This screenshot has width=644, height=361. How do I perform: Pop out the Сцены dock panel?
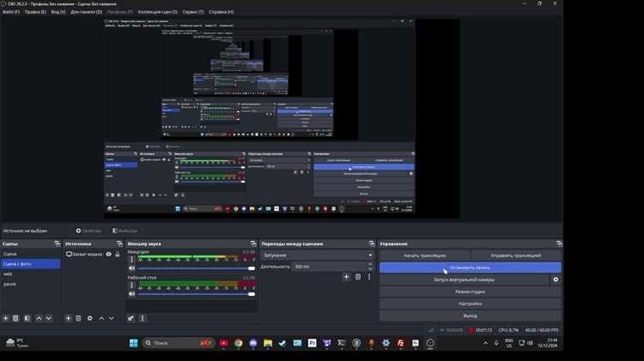[x=57, y=244]
